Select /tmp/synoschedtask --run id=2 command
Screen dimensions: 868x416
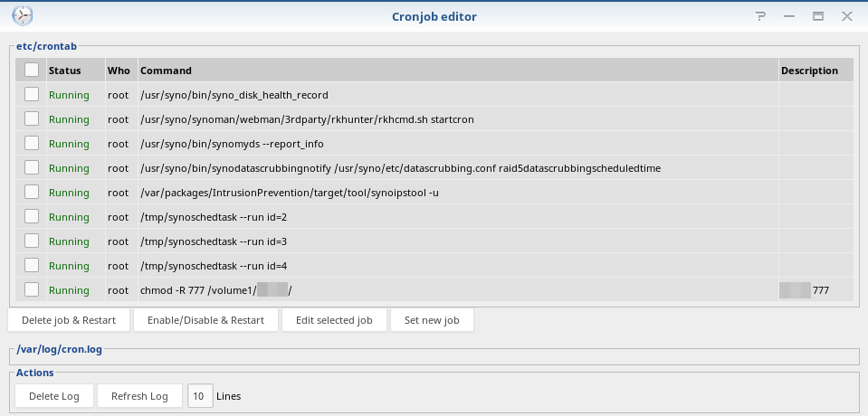click(x=214, y=217)
